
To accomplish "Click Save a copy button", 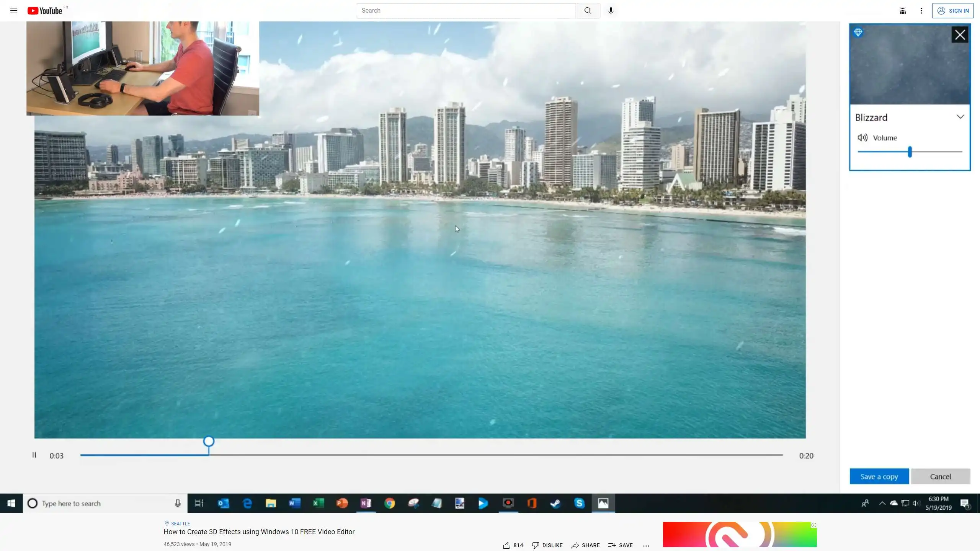I will [879, 476].
